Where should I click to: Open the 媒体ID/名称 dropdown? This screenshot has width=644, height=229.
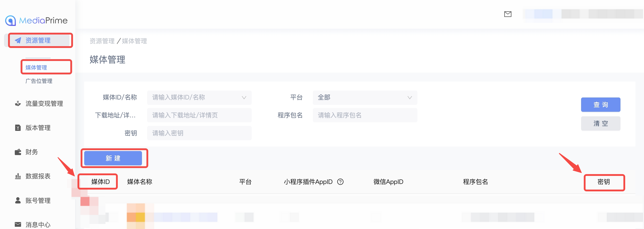pyautogui.click(x=199, y=97)
